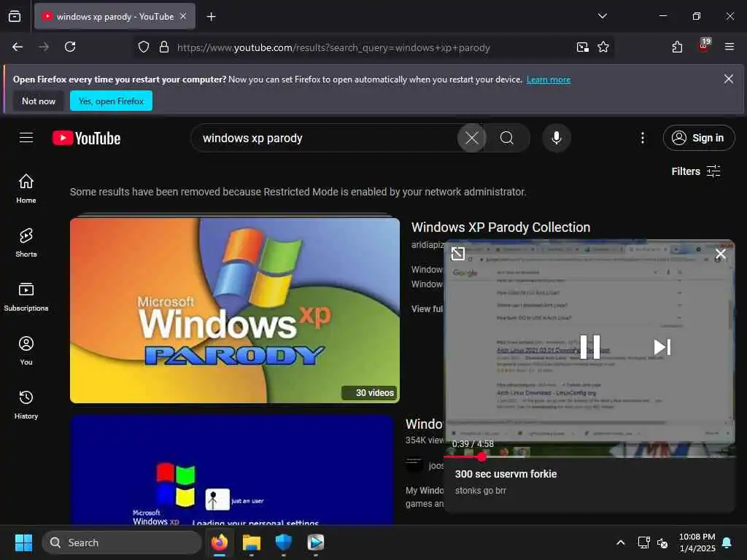The width and height of the screenshot is (747, 560).
Task: Open the Firefox extensions puzzle icon
Action: (677, 47)
